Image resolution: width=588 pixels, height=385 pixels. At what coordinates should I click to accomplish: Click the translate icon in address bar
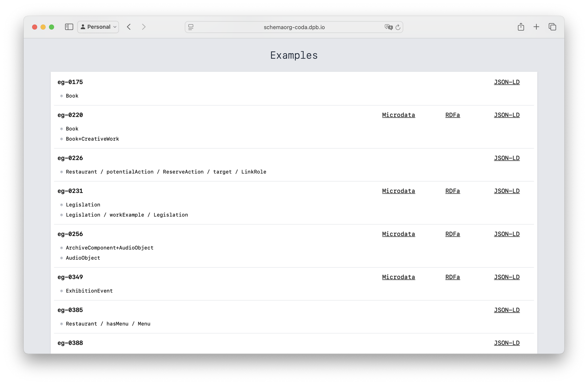pyautogui.click(x=388, y=27)
